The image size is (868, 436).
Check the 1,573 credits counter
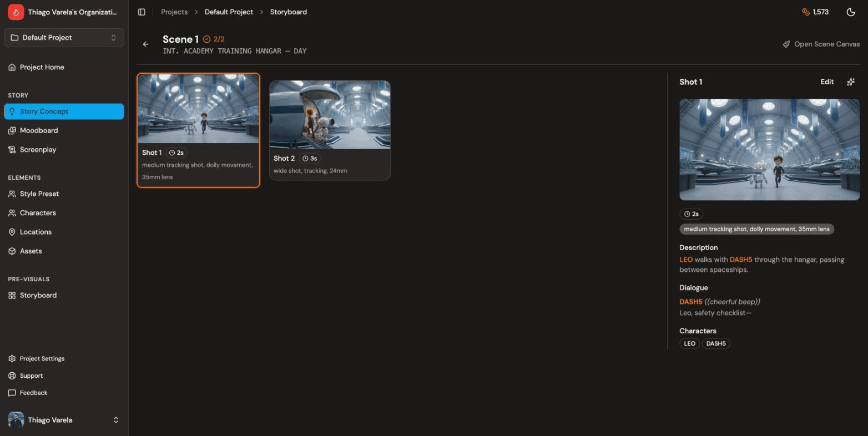815,12
